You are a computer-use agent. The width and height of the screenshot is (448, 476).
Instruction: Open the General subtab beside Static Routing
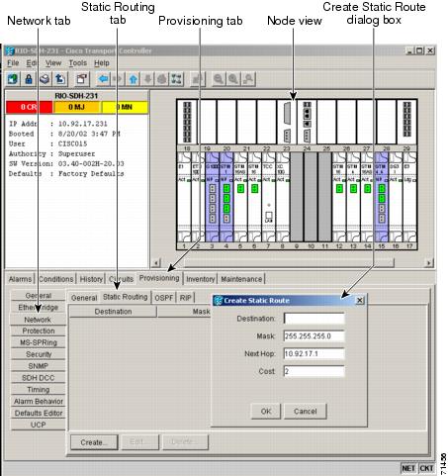[x=84, y=298]
